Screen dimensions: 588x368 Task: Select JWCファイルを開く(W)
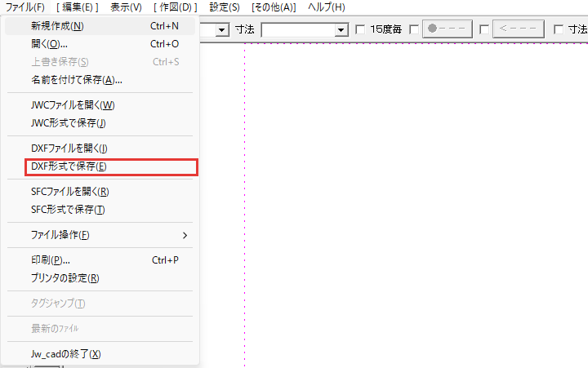[x=100, y=105]
